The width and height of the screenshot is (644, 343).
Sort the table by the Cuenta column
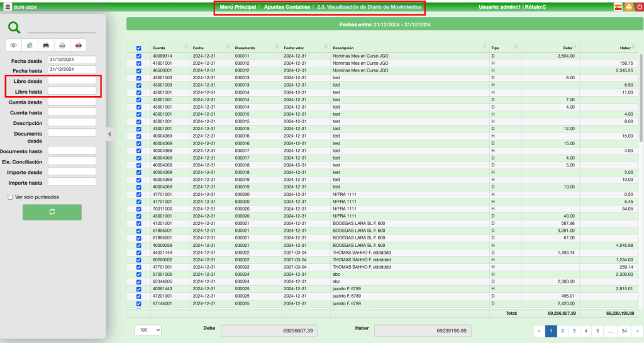186,48
